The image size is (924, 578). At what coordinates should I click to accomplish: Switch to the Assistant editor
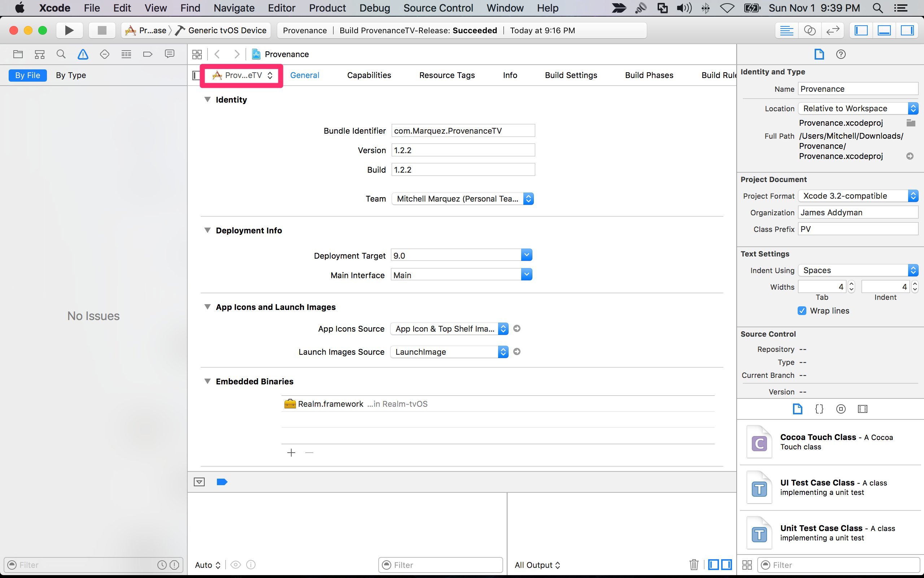pyautogui.click(x=810, y=30)
